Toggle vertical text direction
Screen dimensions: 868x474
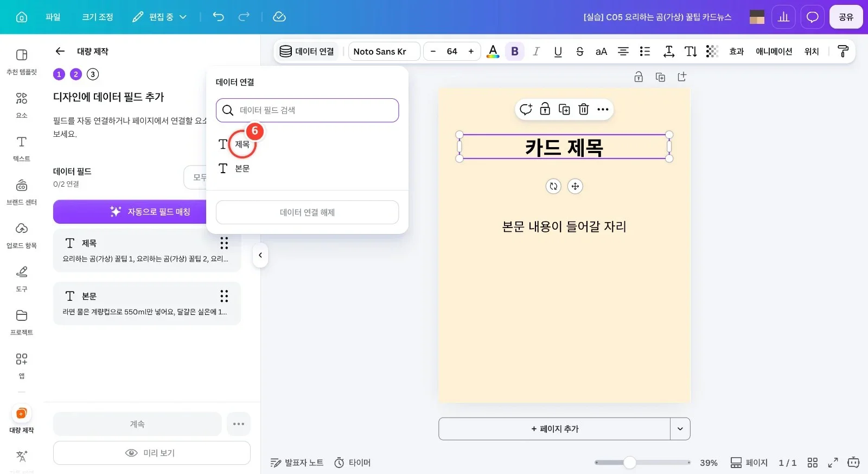click(691, 52)
